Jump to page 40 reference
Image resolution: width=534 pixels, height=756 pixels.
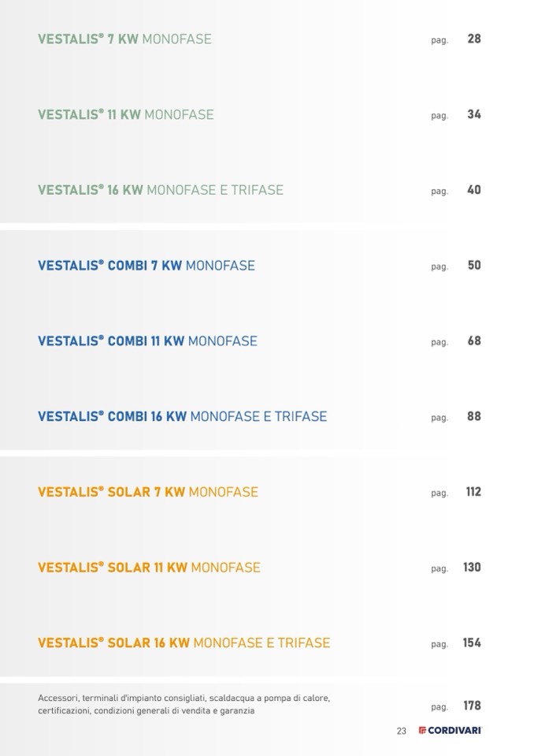(x=473, y=190)
